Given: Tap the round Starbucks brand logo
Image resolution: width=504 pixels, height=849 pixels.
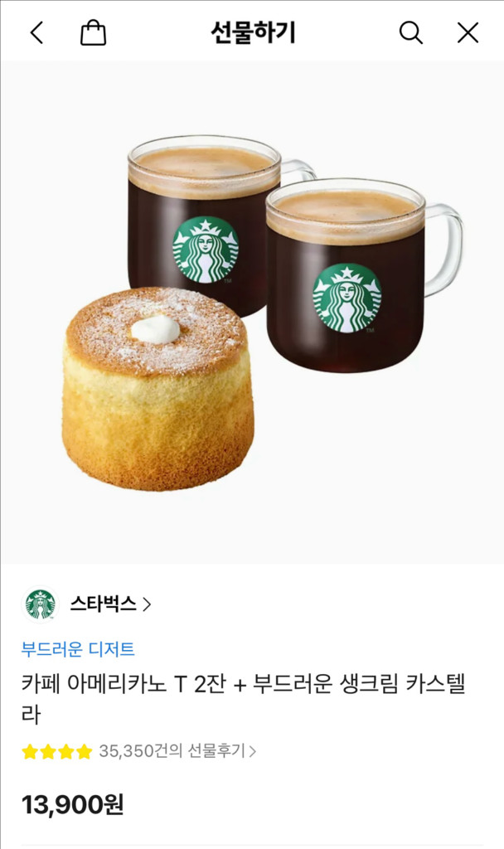Looking at the screenshot, I should [41, 604].
